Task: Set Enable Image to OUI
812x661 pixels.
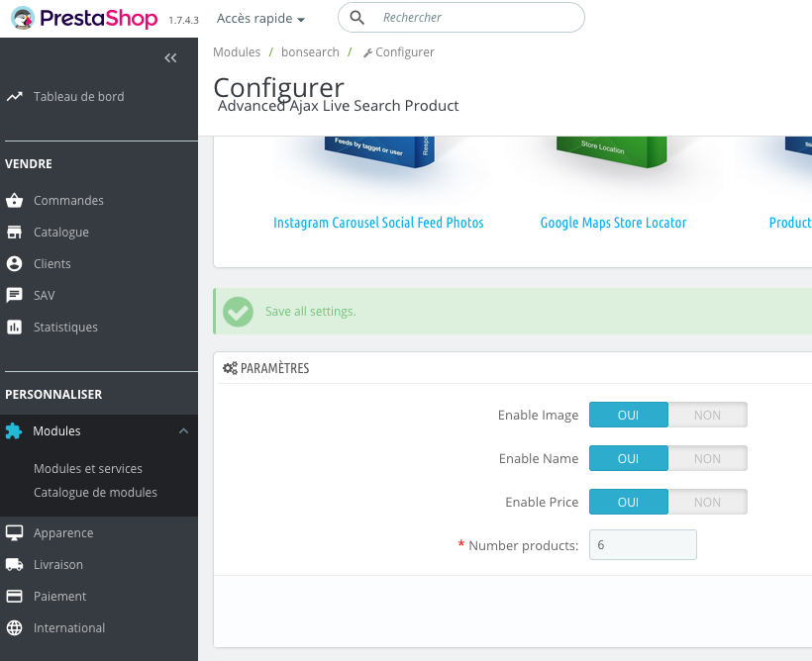Action: (628, 415)
